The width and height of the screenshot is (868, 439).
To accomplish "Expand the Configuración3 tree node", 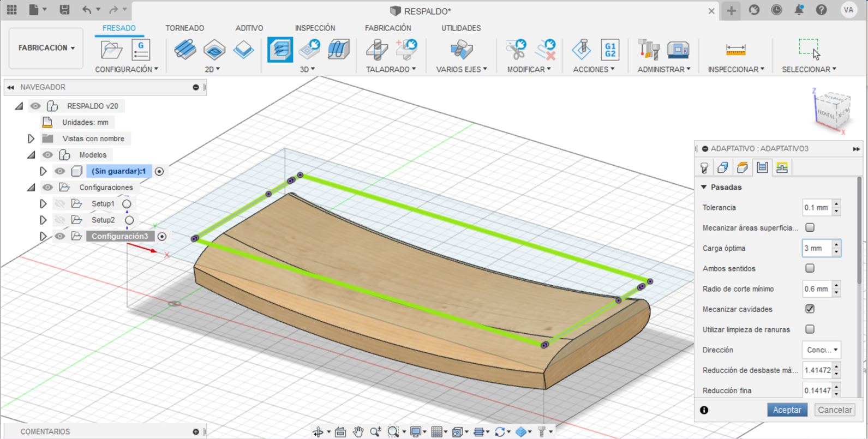I will pos(43,236).
